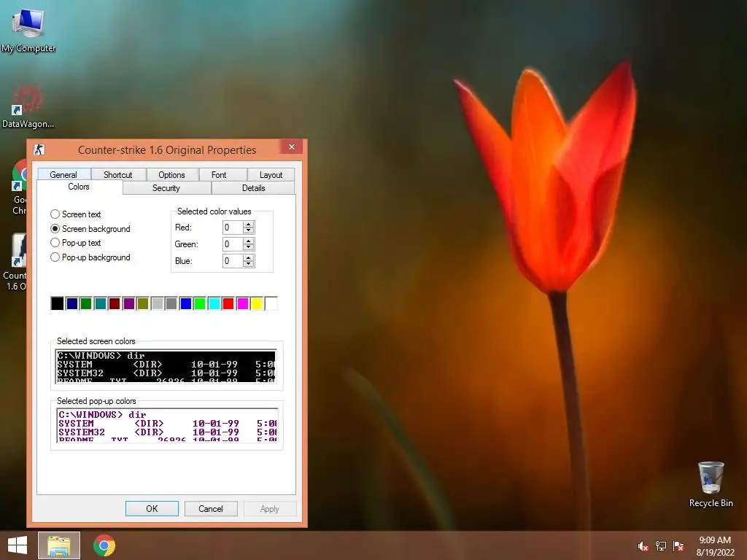Pick the bright red color swatch
The image size is (747, 560).
click(x=228, y=303)
